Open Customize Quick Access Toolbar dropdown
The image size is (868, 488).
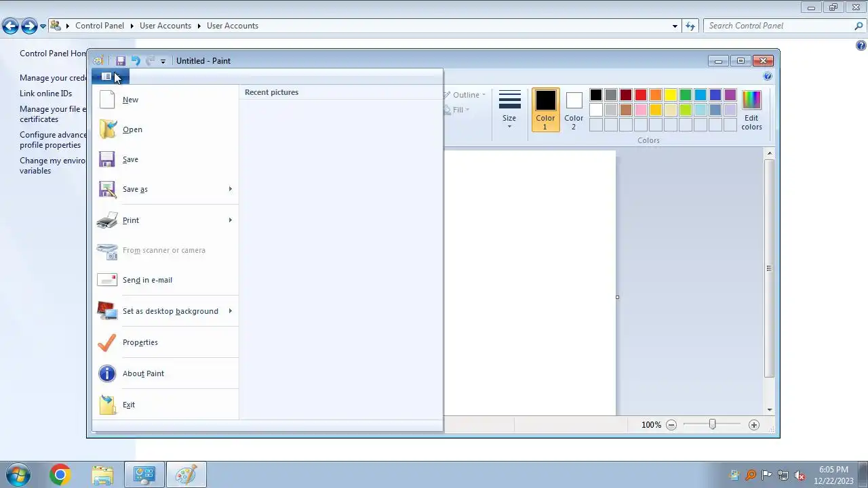pyautogui.click(x=163, y=62)
